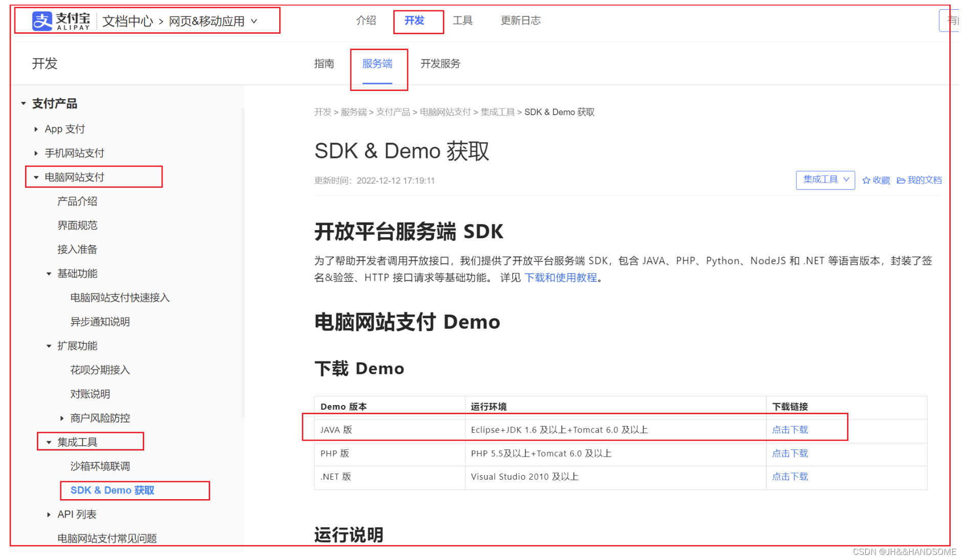Viewport: 964px width, 560px height.
Task: Open the 工具 top menu
Action: pyautogui.click(x=462, y=20)
